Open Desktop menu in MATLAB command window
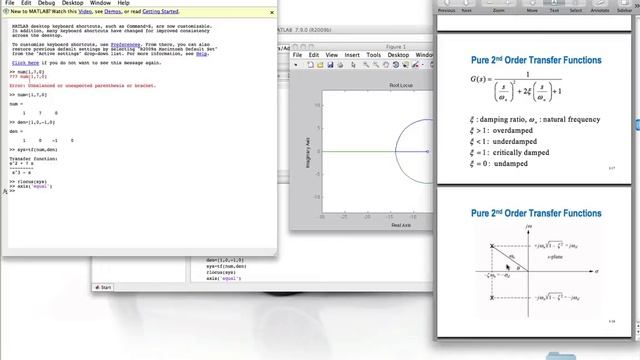This screenshot has height=360, width=640. coord(72,2)
